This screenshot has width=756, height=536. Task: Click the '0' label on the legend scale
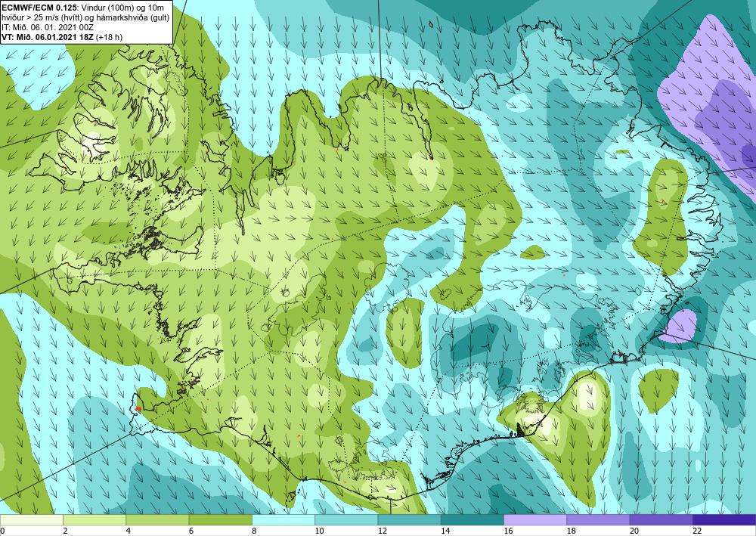coord(2,531)
